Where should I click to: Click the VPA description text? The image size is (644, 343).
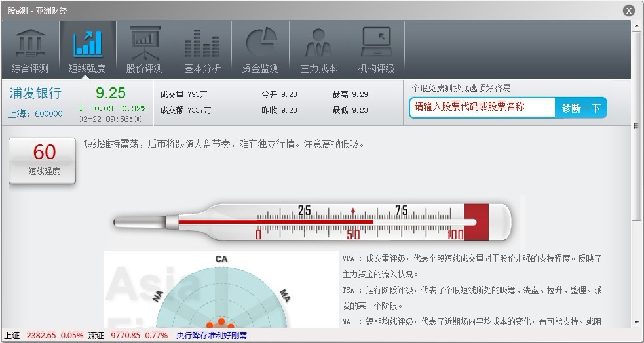coord(472,266)
